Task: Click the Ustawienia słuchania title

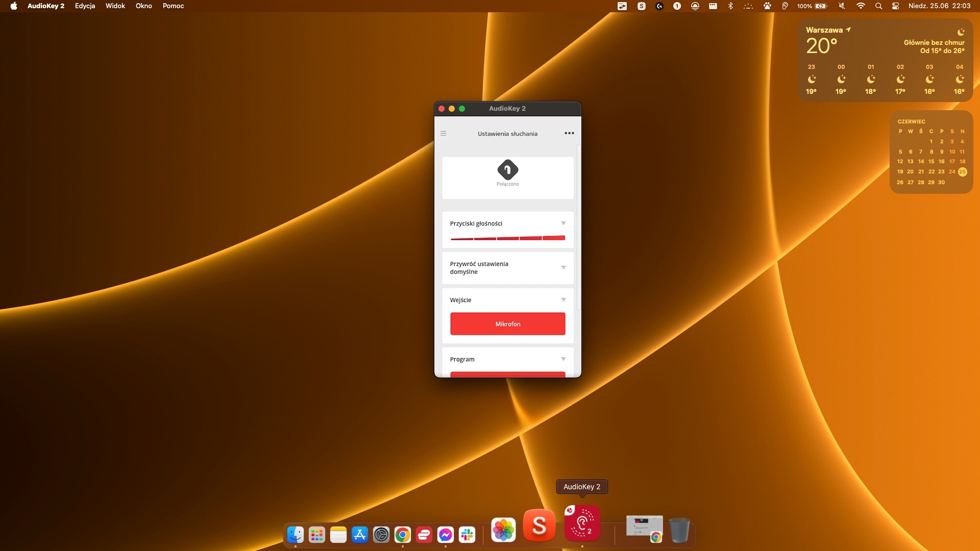Action: click(x=507, y=134)
